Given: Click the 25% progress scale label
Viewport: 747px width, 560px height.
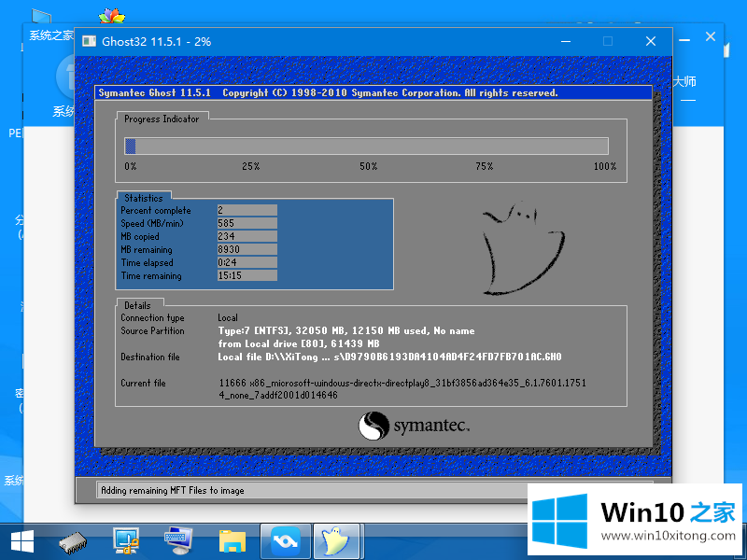Looking at the screenshot, I should [x=250, y=166].
